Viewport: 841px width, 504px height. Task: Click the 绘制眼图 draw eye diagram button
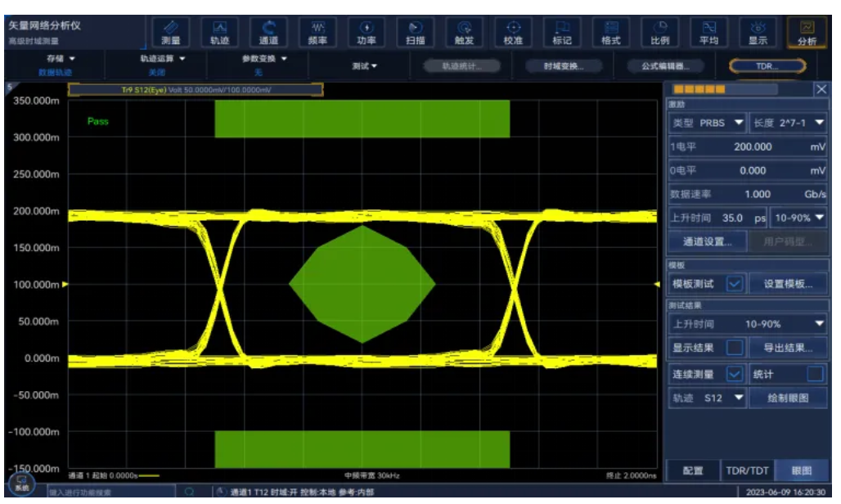pos(788,398)
